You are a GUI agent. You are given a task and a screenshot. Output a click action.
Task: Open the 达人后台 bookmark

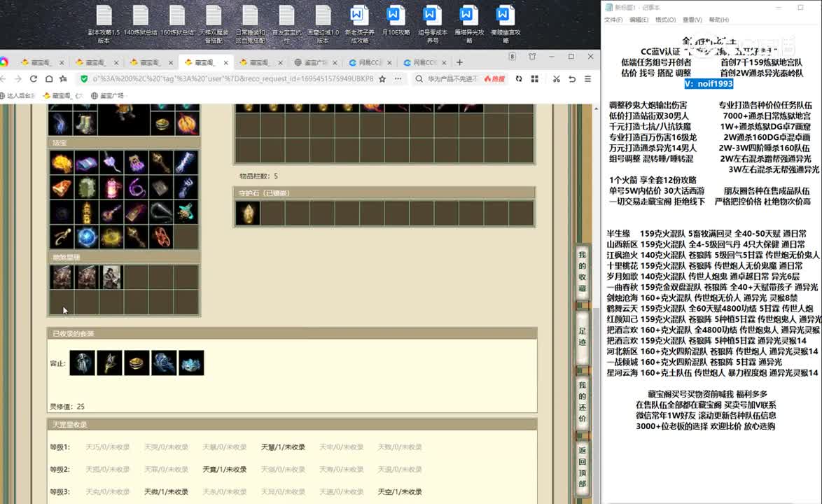click(x=18, y=96)
